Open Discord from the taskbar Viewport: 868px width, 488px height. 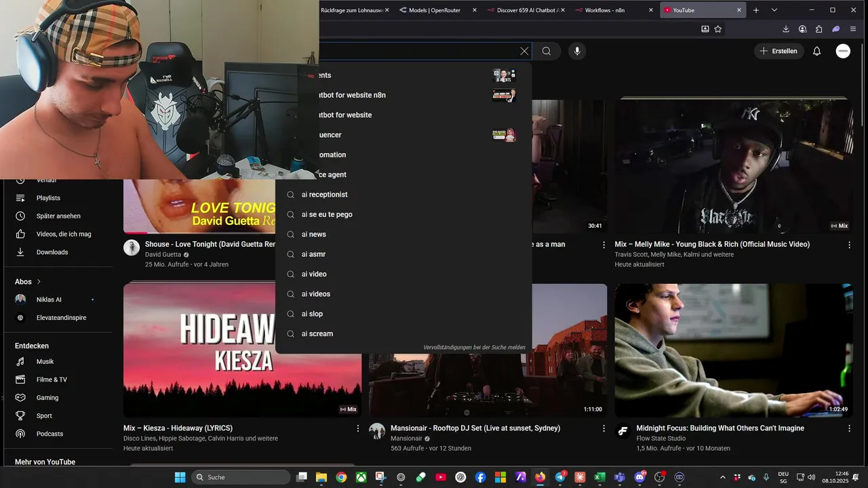(639, 477)
